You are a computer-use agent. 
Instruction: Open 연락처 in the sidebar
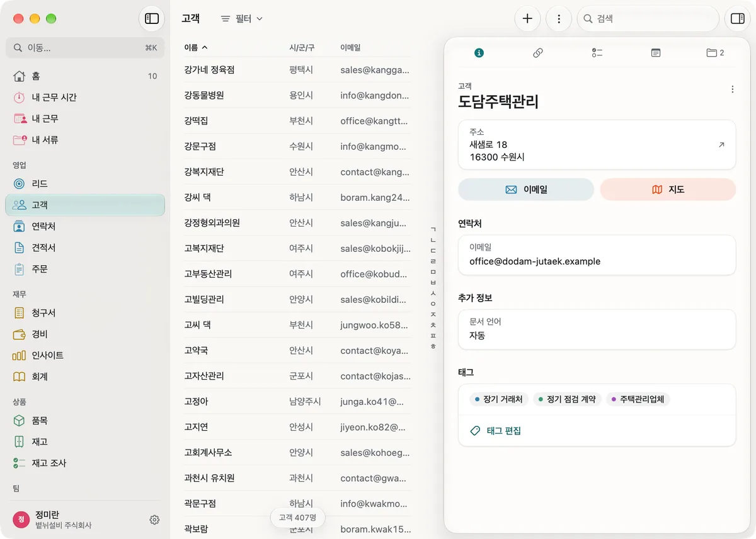click(85, 226)
